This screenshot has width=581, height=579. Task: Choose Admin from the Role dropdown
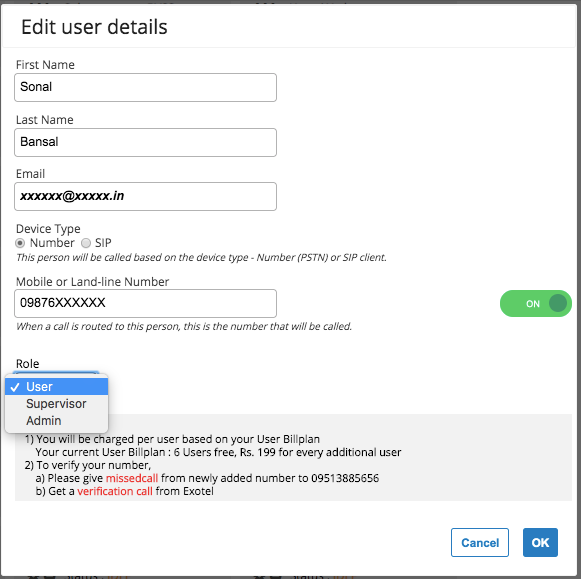(56, 421)
